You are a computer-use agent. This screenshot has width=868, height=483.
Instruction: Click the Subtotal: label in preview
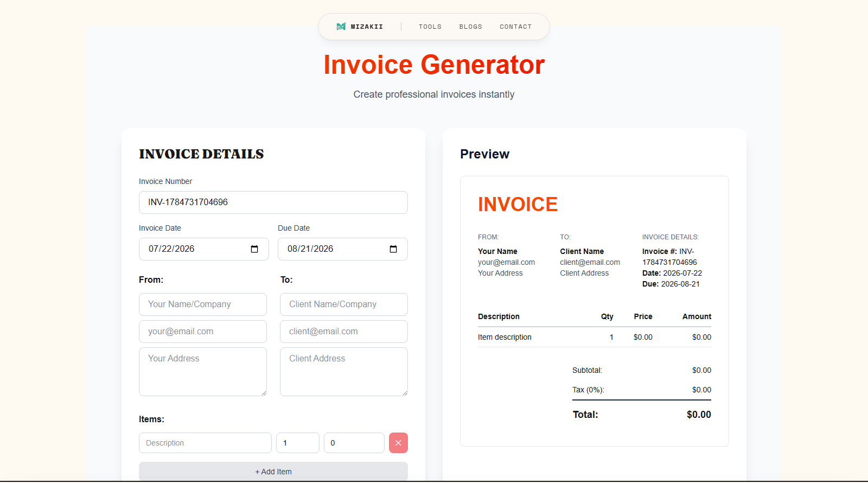(587, 370)
